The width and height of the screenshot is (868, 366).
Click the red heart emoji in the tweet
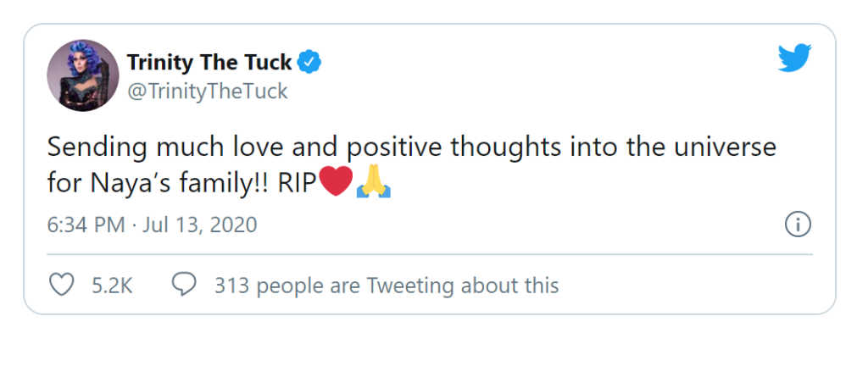click(336, 182)
